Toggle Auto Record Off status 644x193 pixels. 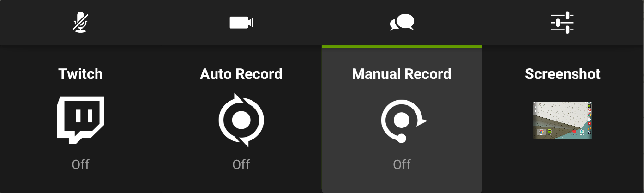coord(241,164)
